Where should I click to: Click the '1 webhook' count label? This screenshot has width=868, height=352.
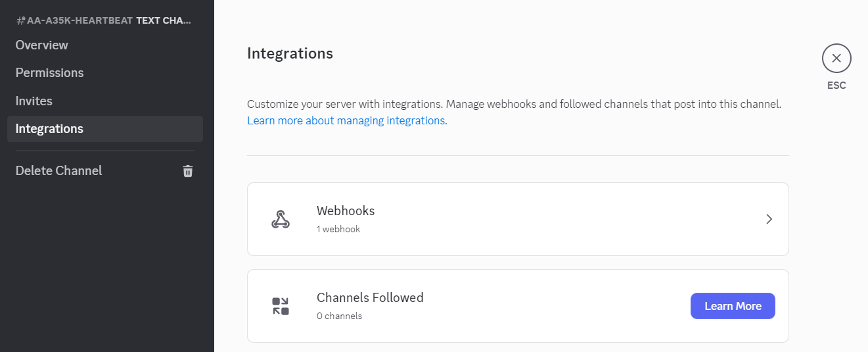point(338,229)
